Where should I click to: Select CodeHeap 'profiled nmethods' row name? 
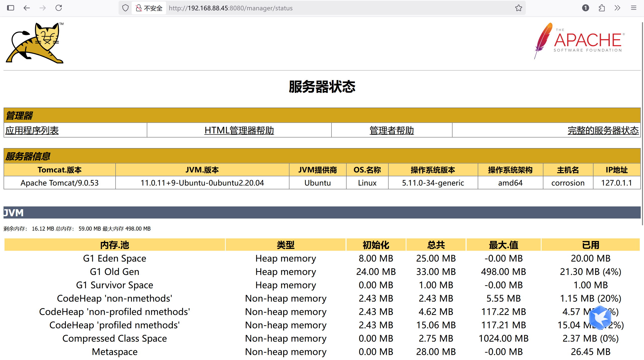coord(115,325)
